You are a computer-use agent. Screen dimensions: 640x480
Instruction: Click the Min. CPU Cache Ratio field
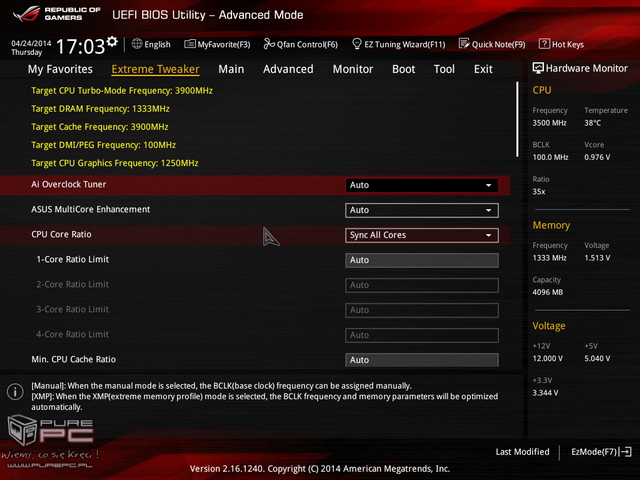421,360
